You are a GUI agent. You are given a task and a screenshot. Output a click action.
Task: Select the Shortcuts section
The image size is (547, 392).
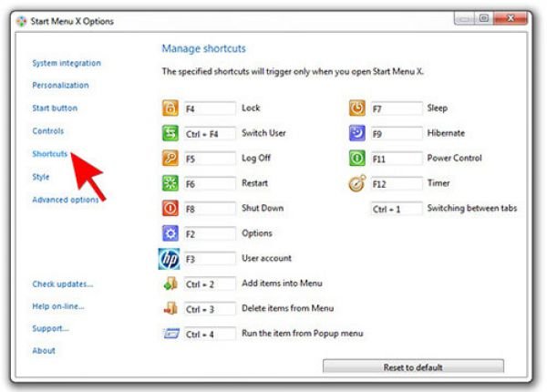(49, 154)
